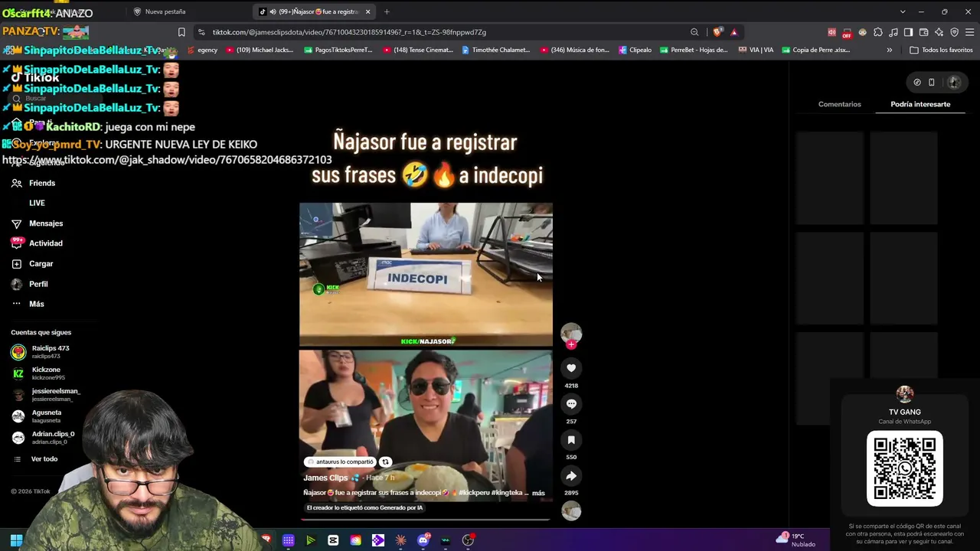Click the antaurus lo compartió badge
The width and height of the screenshot is (980, 551).
(x=339, y=462)
